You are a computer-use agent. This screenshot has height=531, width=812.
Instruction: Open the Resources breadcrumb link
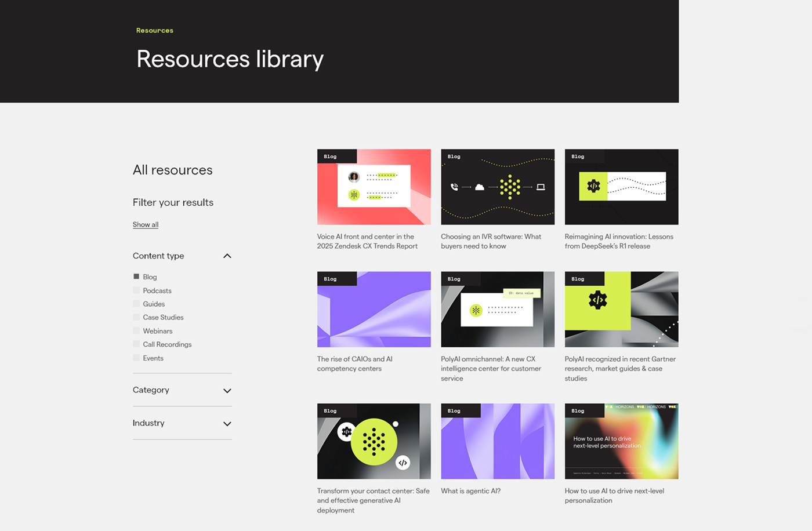(155, 30)
